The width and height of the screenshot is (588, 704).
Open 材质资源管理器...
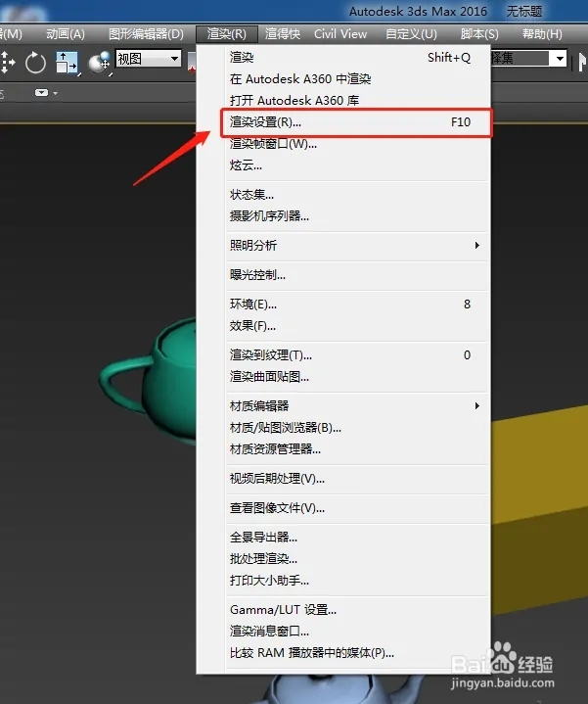(x=357, y=449)
